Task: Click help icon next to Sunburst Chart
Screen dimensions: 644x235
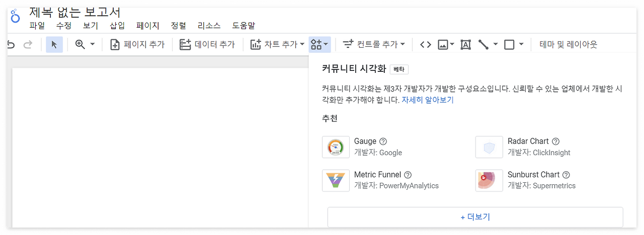Action: pos(566,175)
